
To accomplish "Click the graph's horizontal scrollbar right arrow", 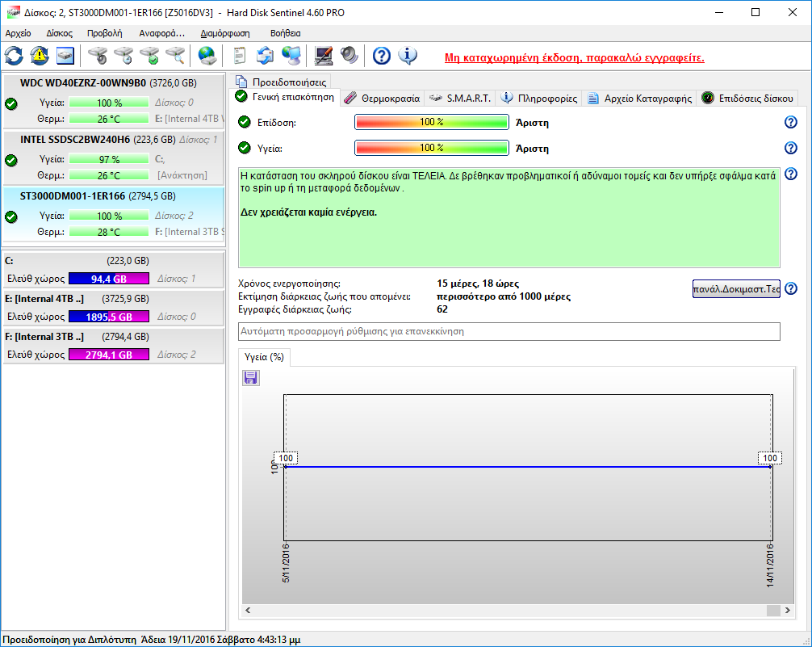I will point(787,611).
